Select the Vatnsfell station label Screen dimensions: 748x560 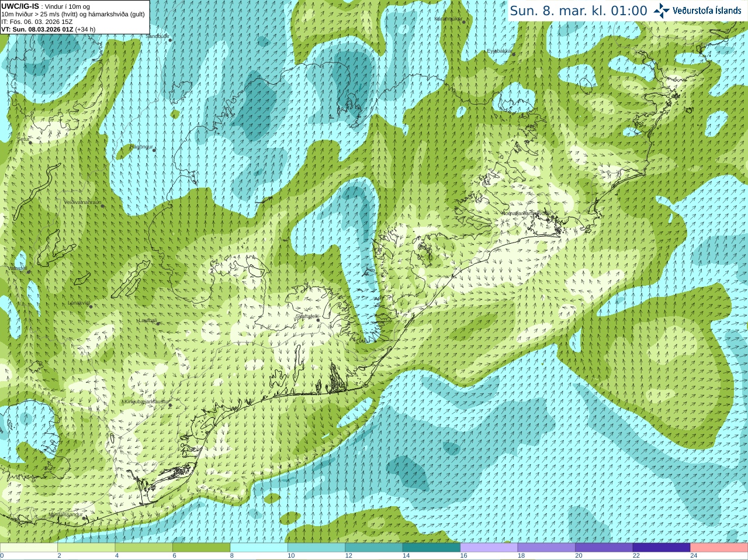(17, 268)
